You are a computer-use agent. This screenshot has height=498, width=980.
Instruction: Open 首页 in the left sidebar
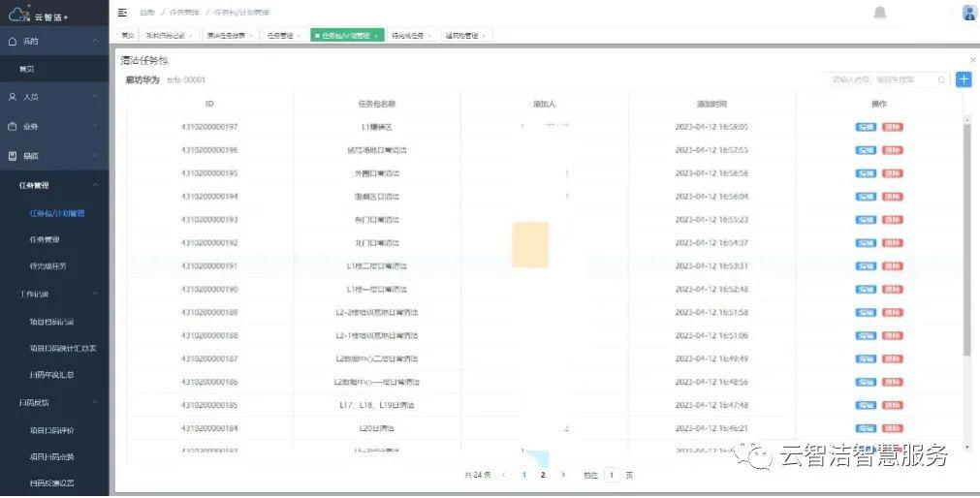[27, 70]
